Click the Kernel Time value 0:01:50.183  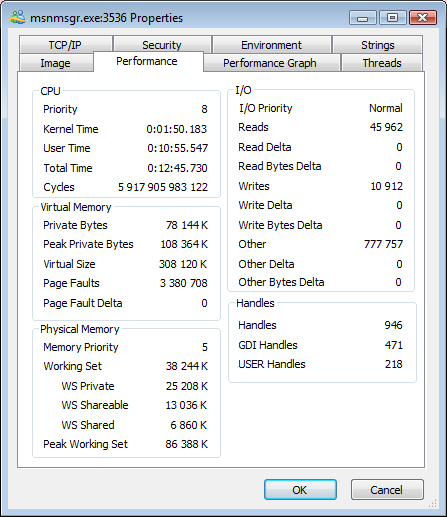click(177, 129)
